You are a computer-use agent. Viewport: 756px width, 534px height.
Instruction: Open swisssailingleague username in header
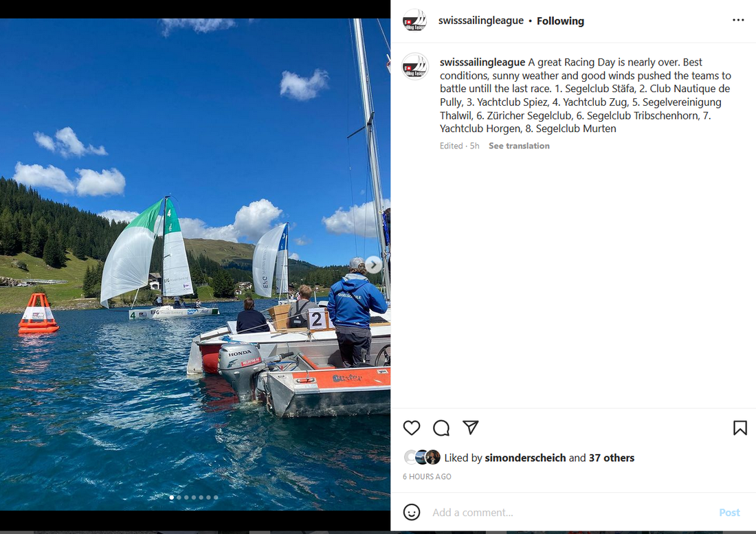tap(480, 20)
